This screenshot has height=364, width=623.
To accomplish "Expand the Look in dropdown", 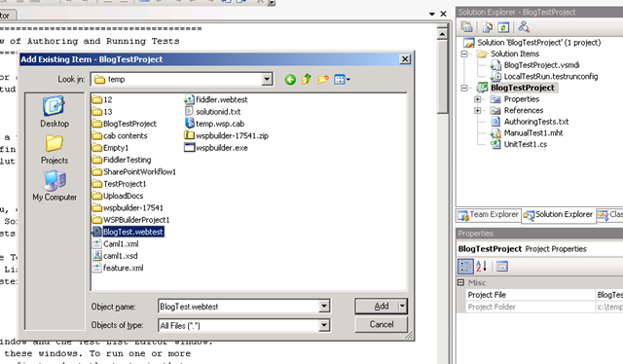I will [267, 79].
